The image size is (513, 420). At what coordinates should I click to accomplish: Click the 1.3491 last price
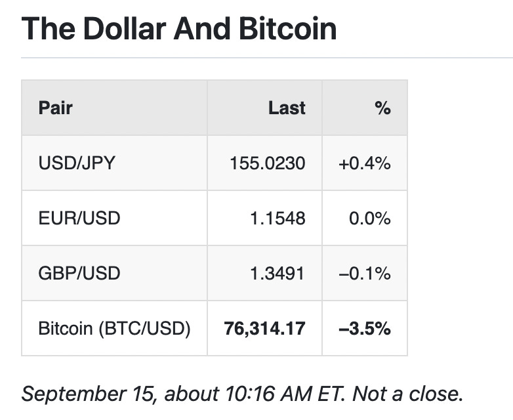click(x=277, y=274)
